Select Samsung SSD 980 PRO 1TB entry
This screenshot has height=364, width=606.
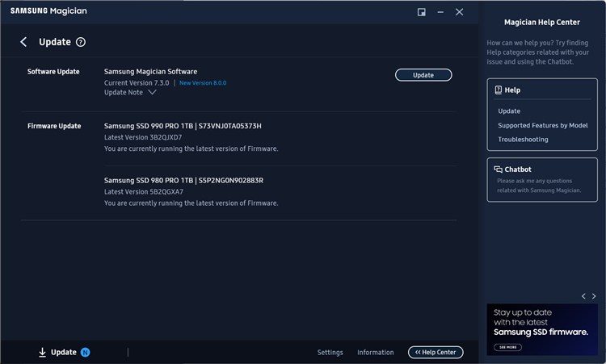coord(183,180)
